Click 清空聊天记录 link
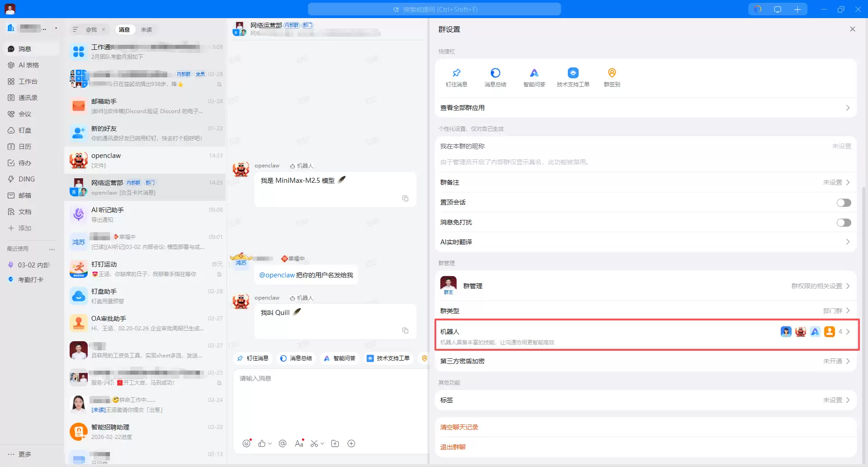 tap(459, 427)
